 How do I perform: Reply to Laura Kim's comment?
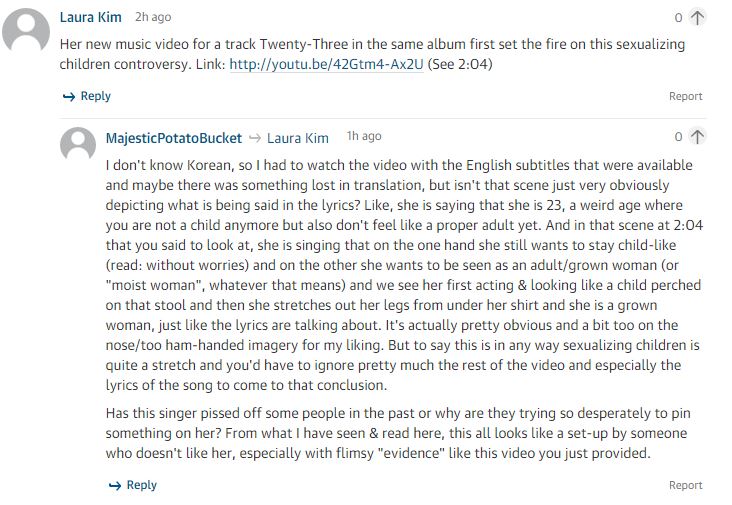click(x=87, y=96)
